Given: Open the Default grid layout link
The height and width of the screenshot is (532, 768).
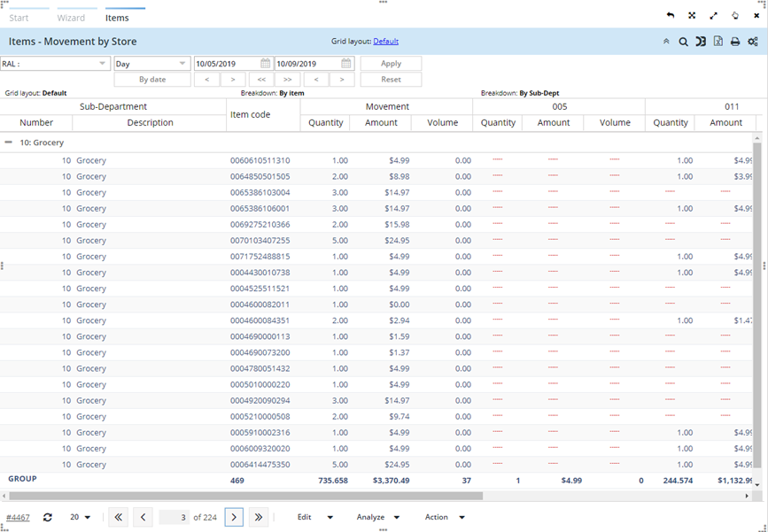Looking at the screenshot, I should coord(385,42).
